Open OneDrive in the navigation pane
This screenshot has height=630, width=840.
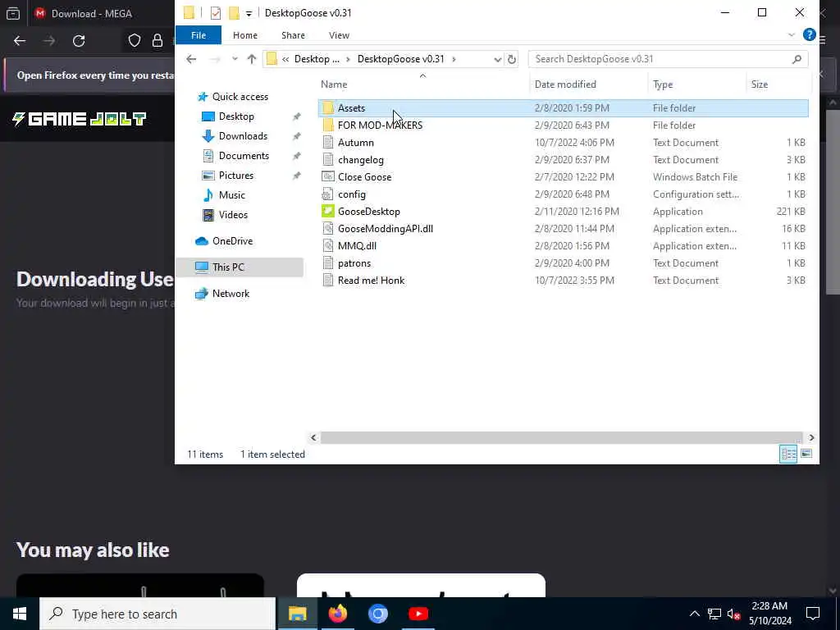[x=232, y=241]
